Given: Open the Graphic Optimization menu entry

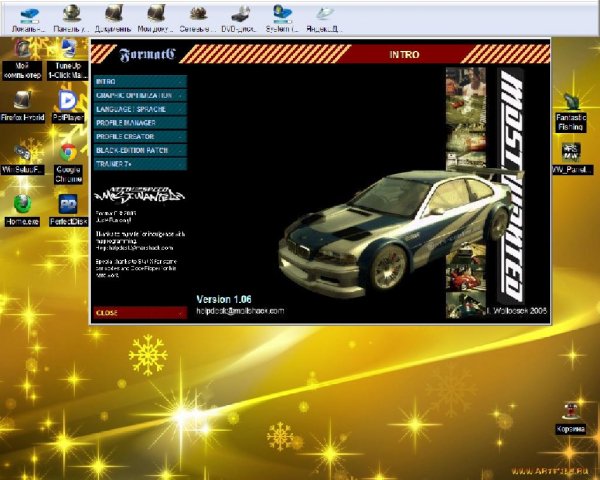Looking at the screenshot, I should tap(139, 95).
